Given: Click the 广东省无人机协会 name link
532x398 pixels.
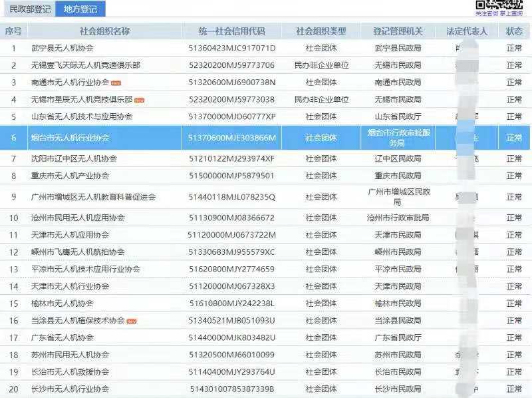Looking at the screenshot, I should (x=63, y=337).
